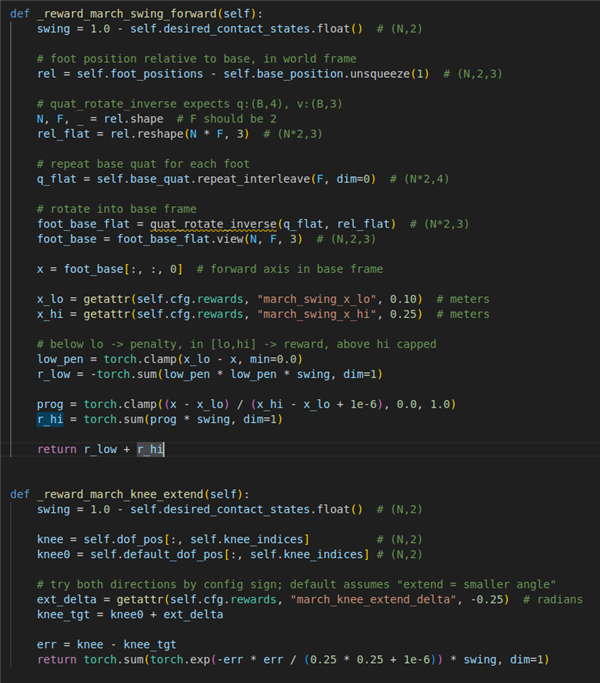Click the torch.exp call in last line
This screenshot has width=600, height=683.
(x=145, y=659)
